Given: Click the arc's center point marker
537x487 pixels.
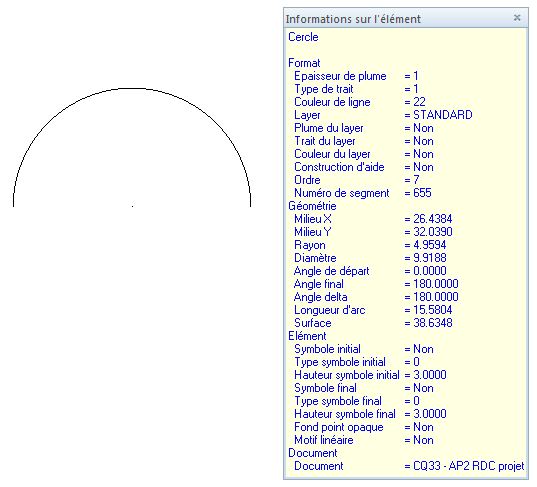Looking at the screenshot, I should [x=133, y=206].
